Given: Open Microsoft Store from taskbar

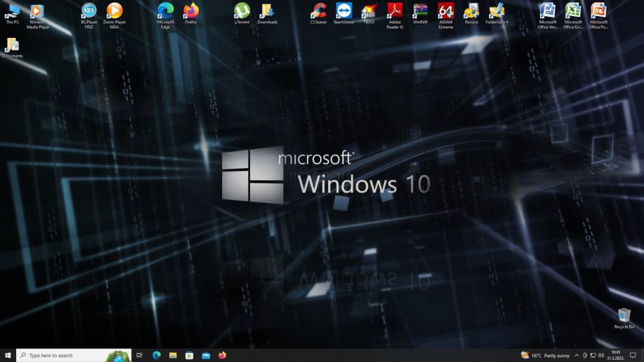Looking at the screenshot, I should tap(189, 356).
